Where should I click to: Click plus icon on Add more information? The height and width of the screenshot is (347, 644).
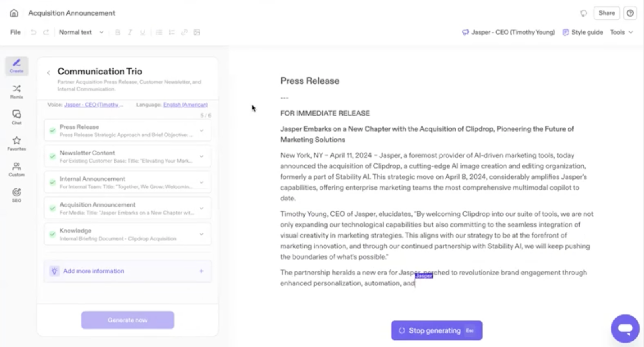coord(201,271)
